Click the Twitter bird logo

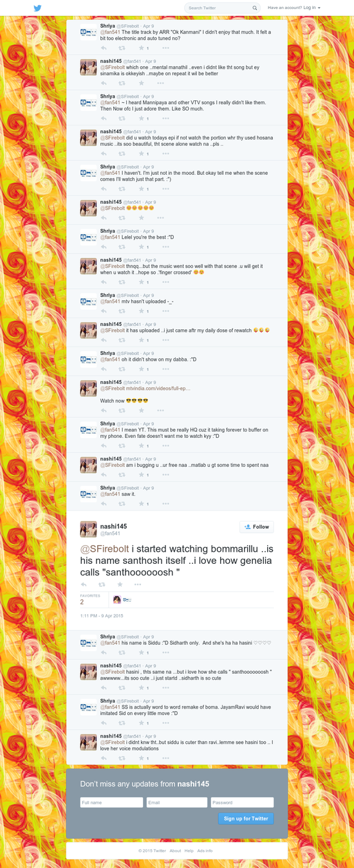[x=37, y=8]
